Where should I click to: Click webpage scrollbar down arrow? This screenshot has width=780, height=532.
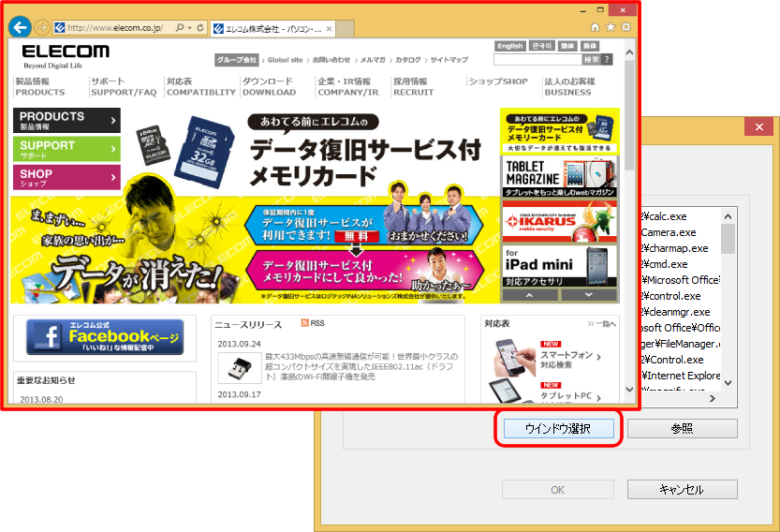(629, 390)
